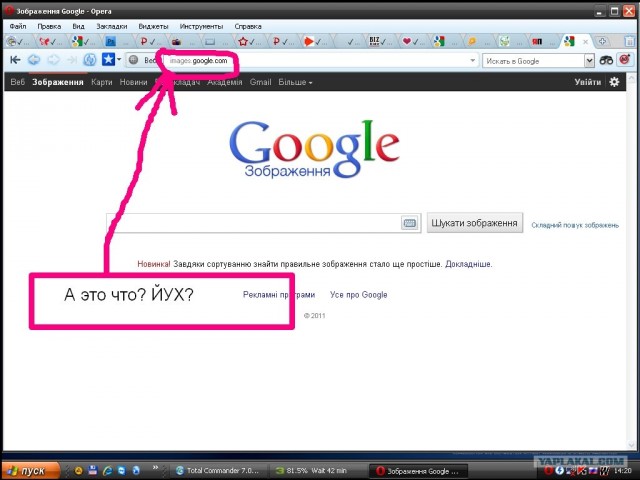
Task: Open the Файл menu
Action: [18, 27]
